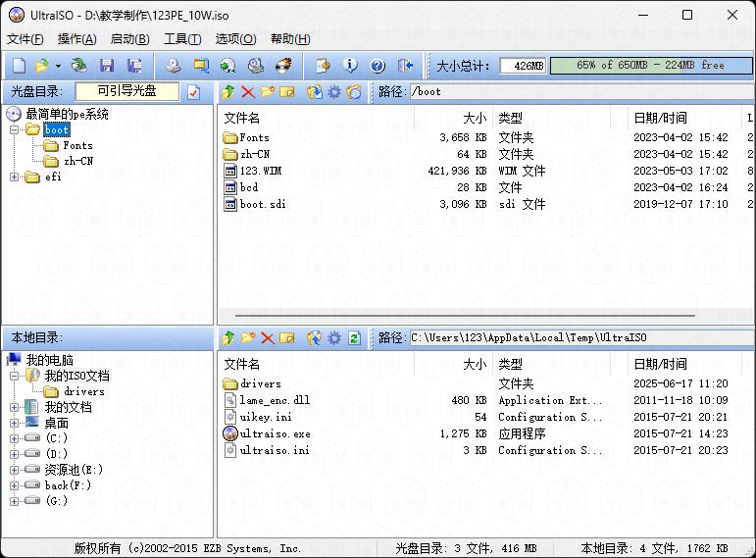Sort the lower file list by the 日期/时间 column header
The image size is (756, 558).
tap(660, 364)
